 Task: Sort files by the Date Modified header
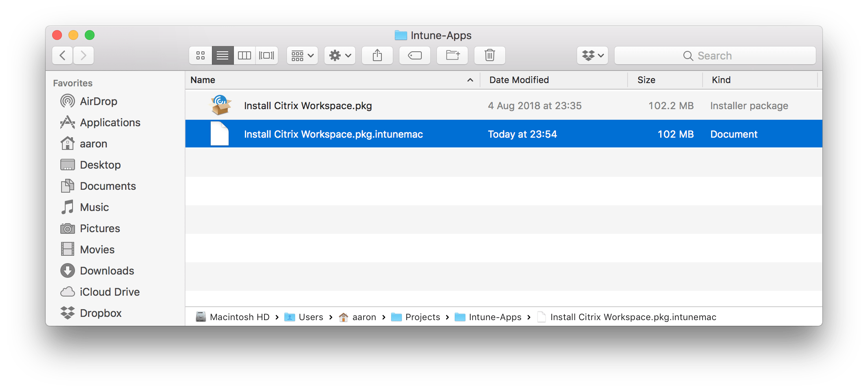[518, 80]
